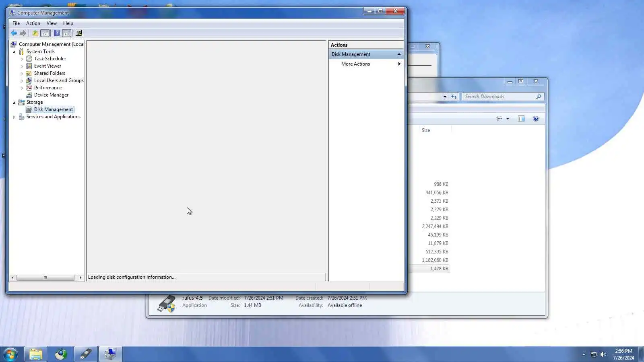Image resolution: width=644 pixels, height=362 pixels.
Task: Click the Event Viewer icon in tree
Action: [x=29, y=66]
